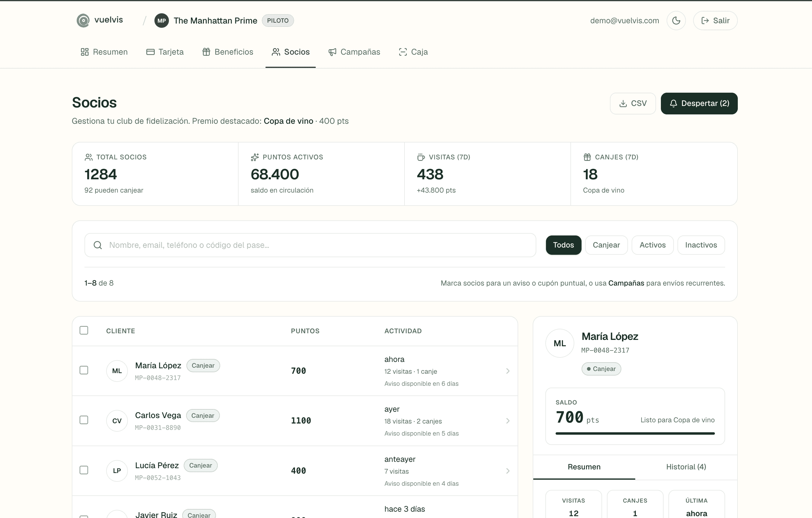The height and width of the screenshot is (518, 812).
Task: Click the search magnifier icon
Action: (98, 245)
